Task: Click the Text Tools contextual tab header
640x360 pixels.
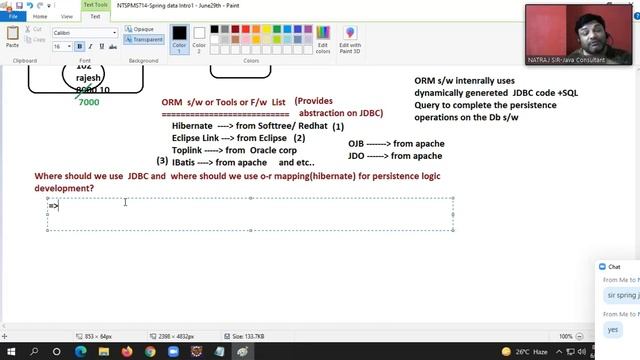Action: (x=95, y=5)
